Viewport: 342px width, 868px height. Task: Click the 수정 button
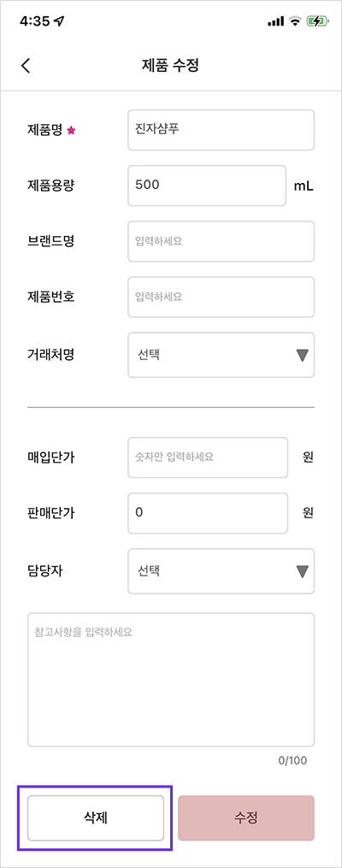(x=246, y=818)
